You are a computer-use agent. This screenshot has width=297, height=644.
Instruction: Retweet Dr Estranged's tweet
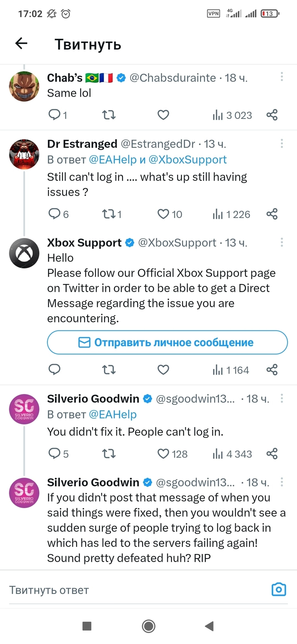(109, 214)
